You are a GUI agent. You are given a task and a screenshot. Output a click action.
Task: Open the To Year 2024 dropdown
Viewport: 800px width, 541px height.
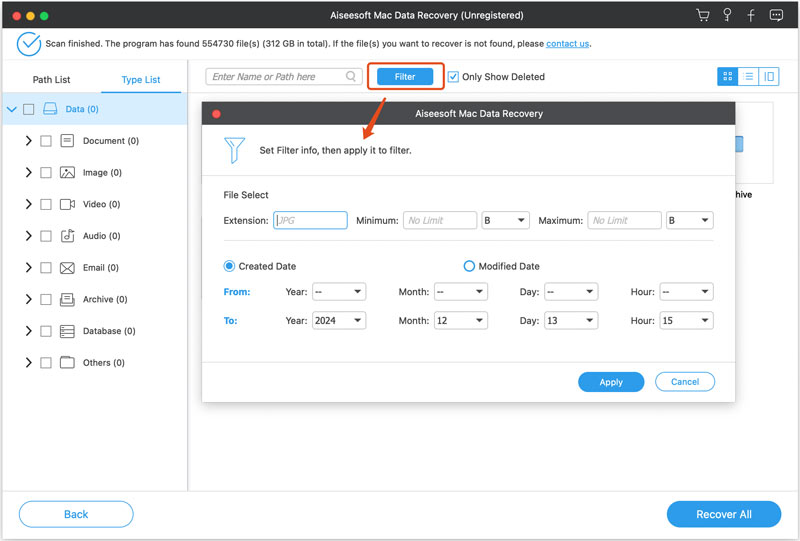point(339,321)
